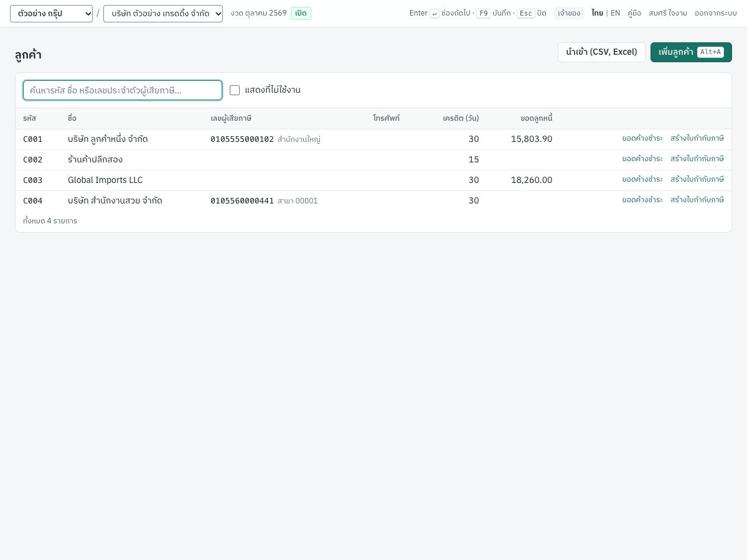Open ยอดค้างชำระ for customer C003

[x=642, y=179]
